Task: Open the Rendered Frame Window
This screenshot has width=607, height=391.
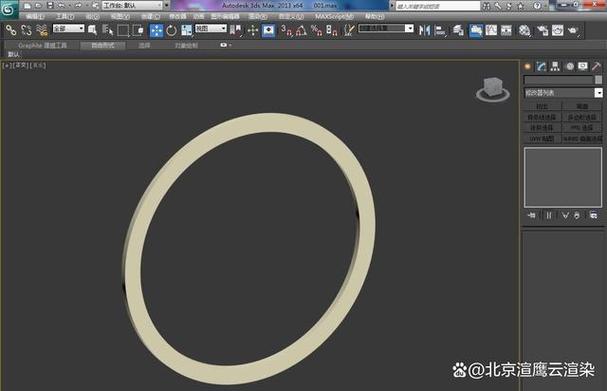Action: click(557, 30)
